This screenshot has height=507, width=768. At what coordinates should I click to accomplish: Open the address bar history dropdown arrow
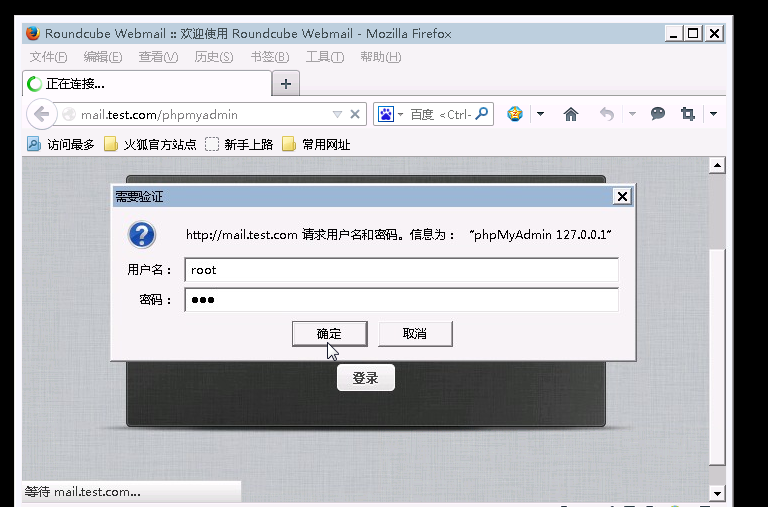coord(337,115)
